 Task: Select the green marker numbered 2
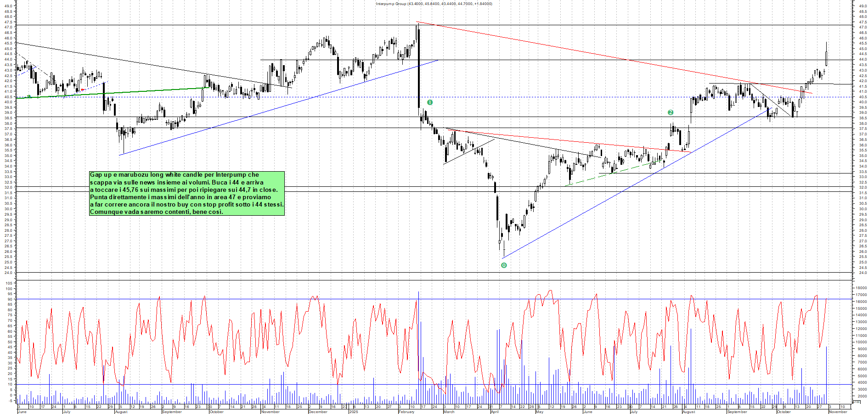[671, 112]
